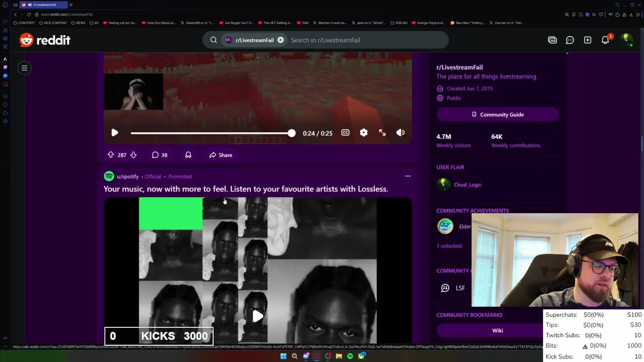
Task: Open the 'SHELBO' bookmarks folder
Action: pyautogui.click(x=399, y=23)
